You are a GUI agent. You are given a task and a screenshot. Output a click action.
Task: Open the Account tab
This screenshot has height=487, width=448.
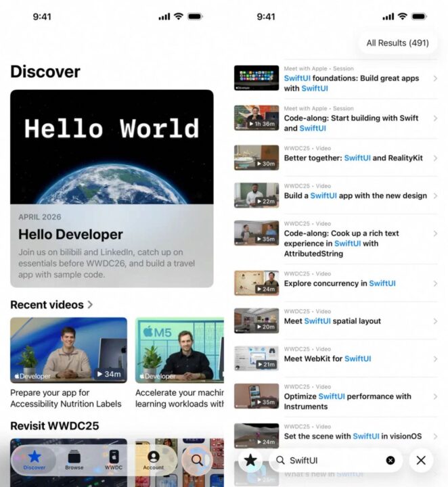pyautogui.click(x=153, y=460)
